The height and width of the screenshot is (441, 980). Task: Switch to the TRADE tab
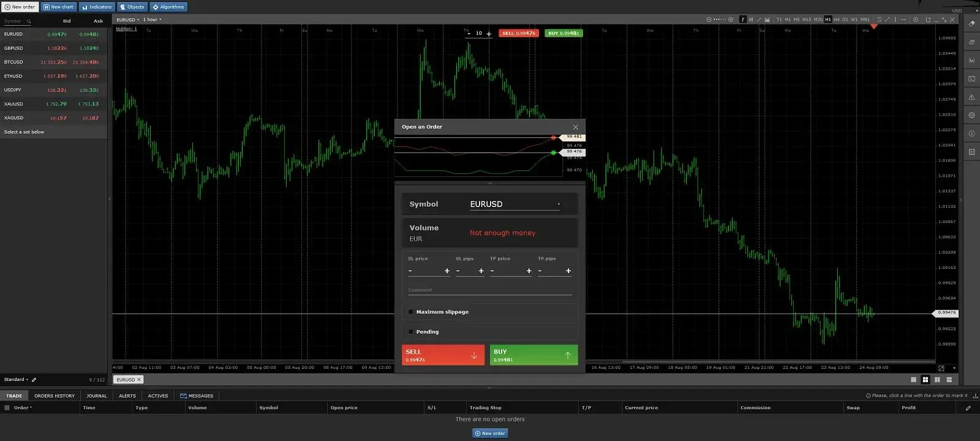click(14, 396)
